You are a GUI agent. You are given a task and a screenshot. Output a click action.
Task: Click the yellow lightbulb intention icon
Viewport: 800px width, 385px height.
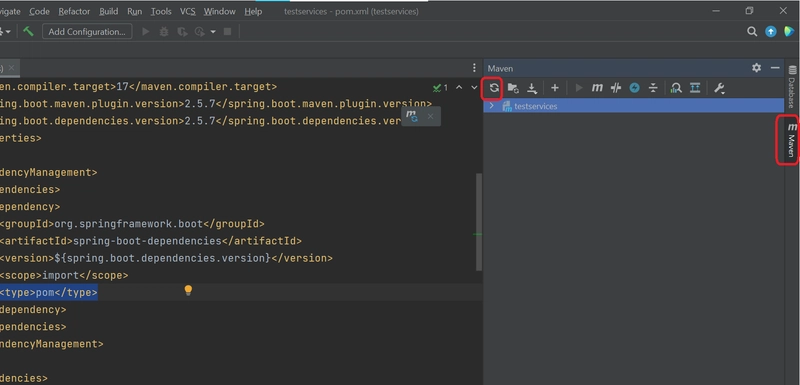[x=188, y=291]
